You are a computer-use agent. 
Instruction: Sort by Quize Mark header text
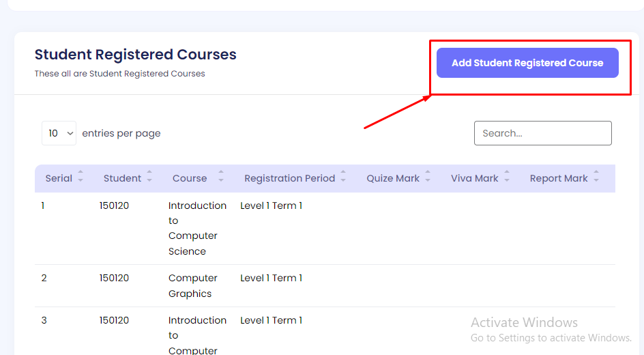tap(393, 178)
